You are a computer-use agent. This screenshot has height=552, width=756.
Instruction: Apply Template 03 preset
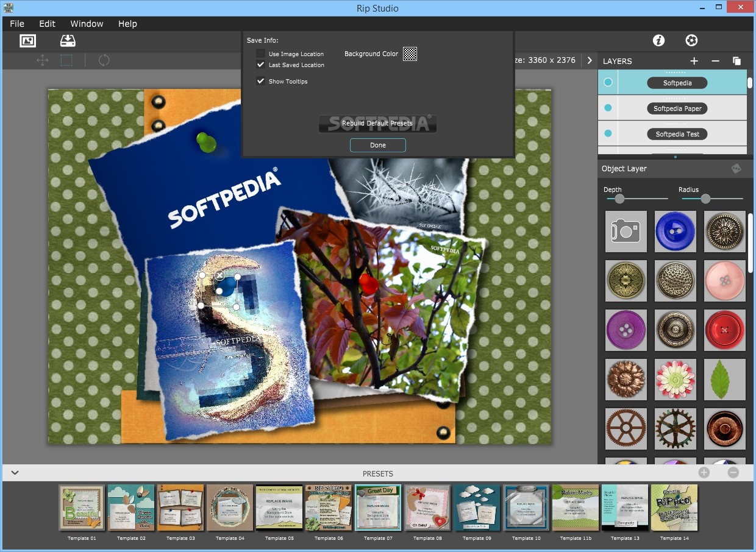click(180, 508)
